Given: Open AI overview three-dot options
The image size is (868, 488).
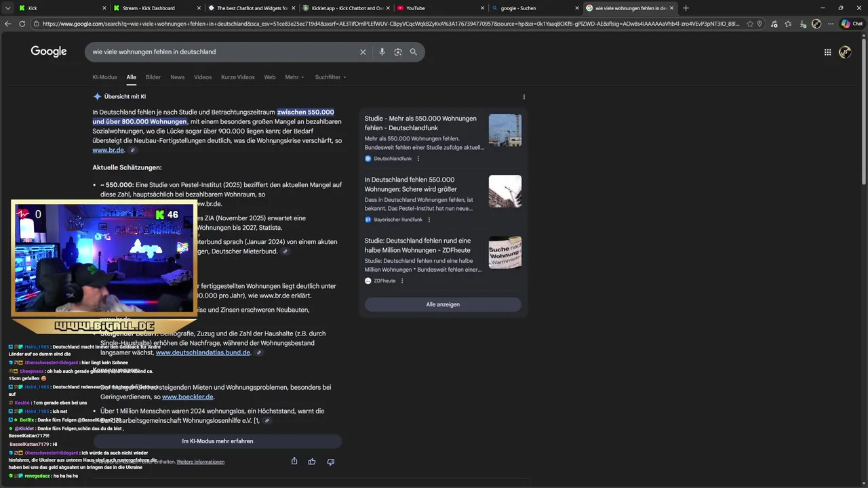Looking at the screenshot, I should click(x=524, y=97).
